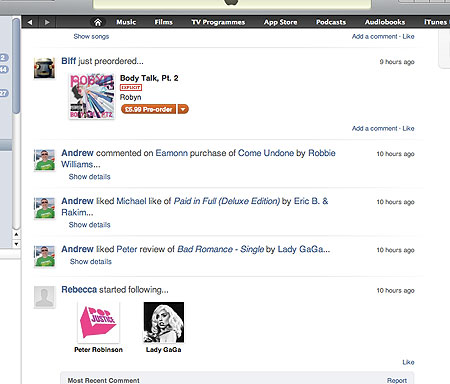The width and height of the screenshot is (450, 384).
Task: Open the Come Undone song link
Action: [266, 153]
